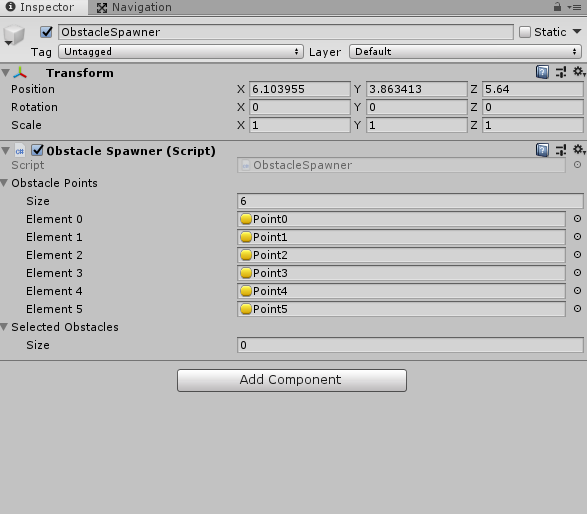Click the Position label

coord(33,89)
